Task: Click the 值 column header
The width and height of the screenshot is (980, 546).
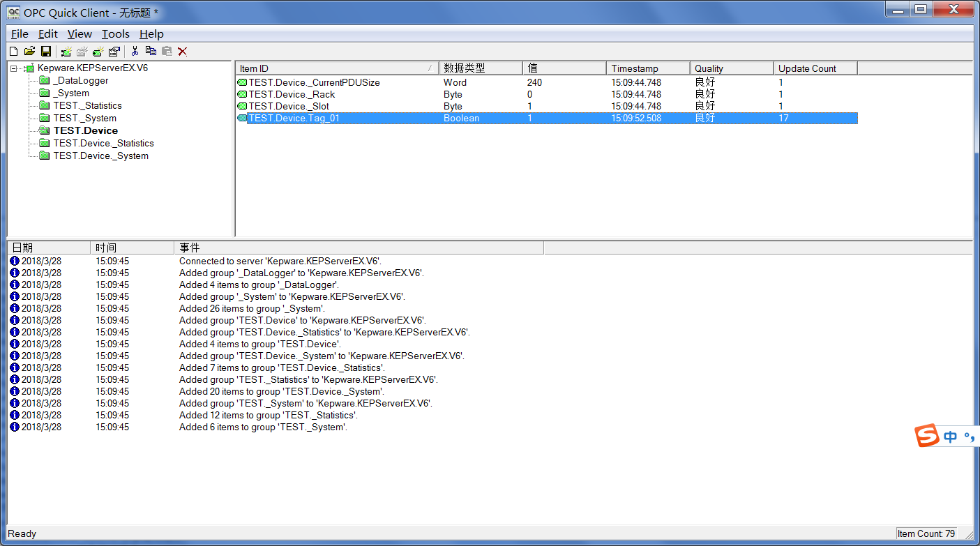Action: coord(564,68)
